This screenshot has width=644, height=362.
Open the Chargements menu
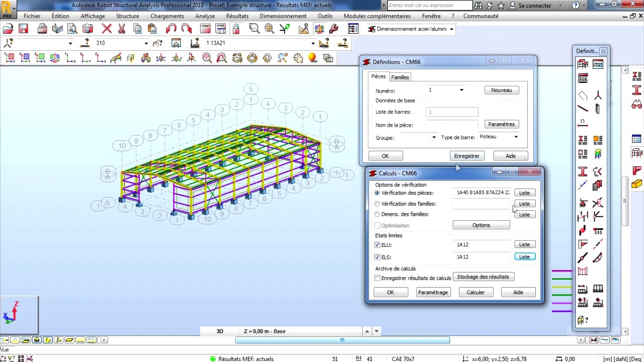click(167, 16)
